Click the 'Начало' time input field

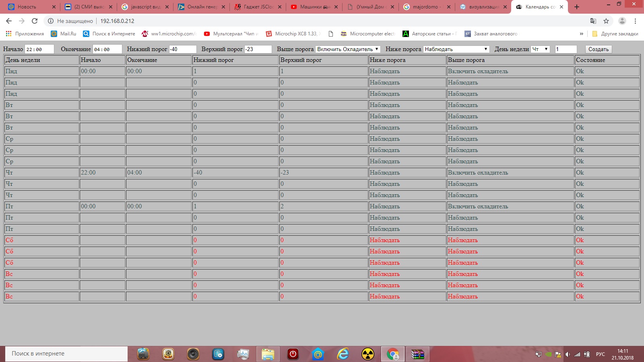click(x=39, y=49)
